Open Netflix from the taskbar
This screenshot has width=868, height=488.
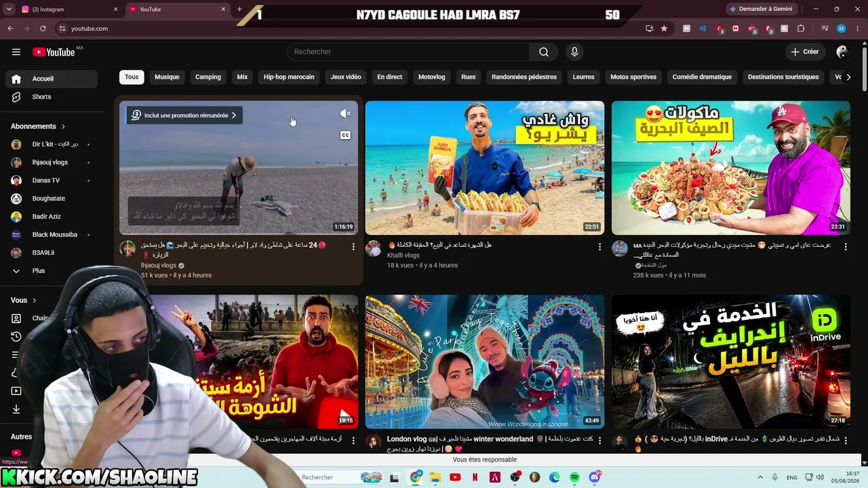point(475,477)
